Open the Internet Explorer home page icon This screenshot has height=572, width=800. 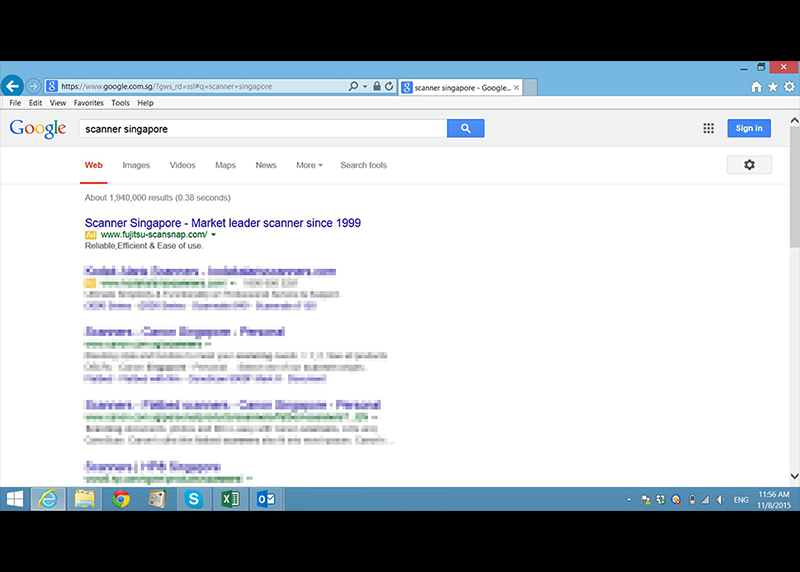point(757,87)
